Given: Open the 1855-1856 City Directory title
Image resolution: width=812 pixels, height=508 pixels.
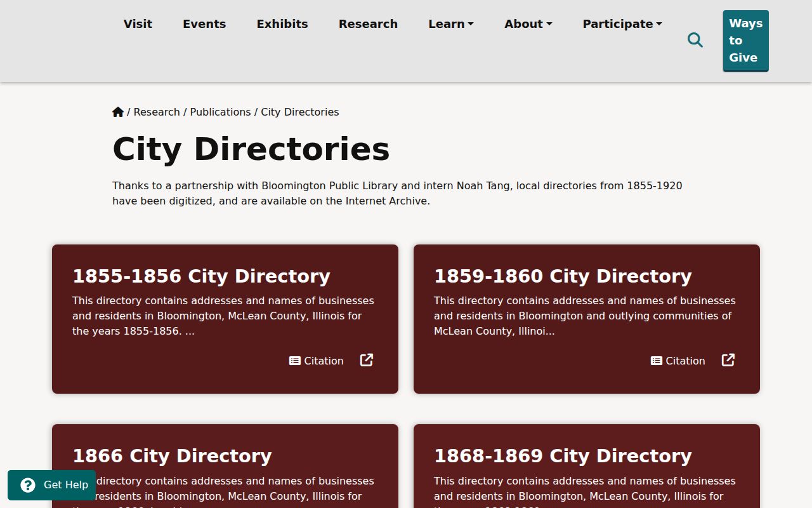Looking at the screenshot, I should coord(201,276).
